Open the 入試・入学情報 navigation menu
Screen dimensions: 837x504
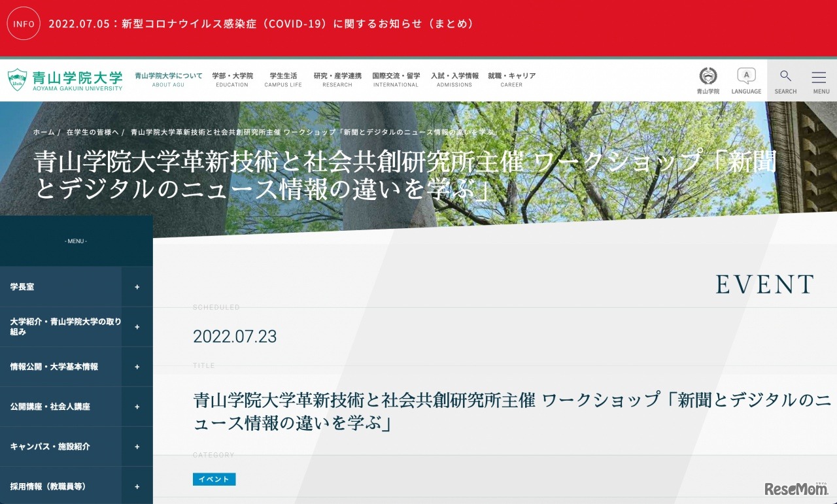click(x=454, y=78)
